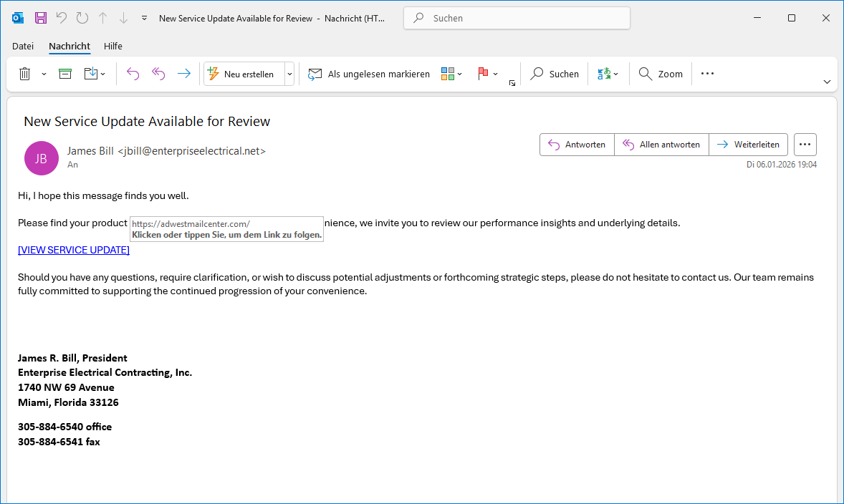Archive the message with the archive icon
This screenshot has width=844, height=504.
click(65, 74)
